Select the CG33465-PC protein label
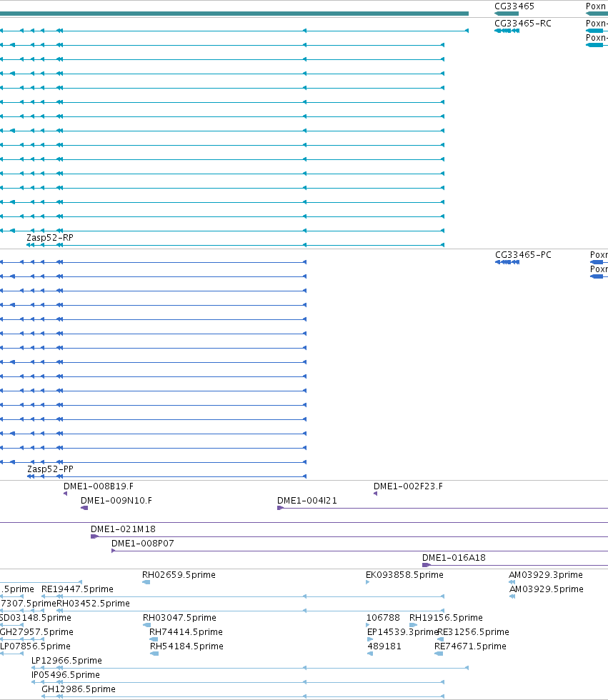 tap(523, 254)
